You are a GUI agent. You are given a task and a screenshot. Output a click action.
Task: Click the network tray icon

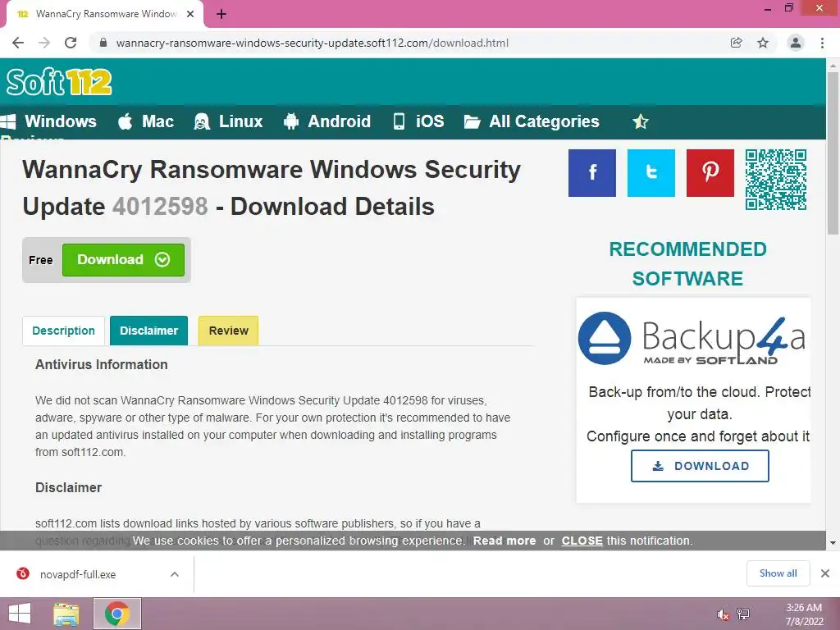[x=743, y=614]
